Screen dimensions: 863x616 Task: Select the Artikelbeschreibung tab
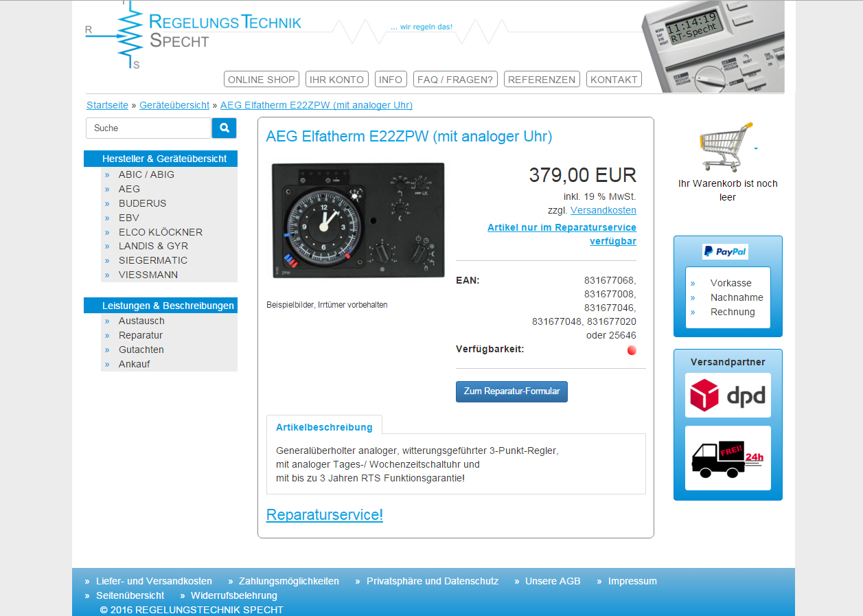tap(324, 427)
